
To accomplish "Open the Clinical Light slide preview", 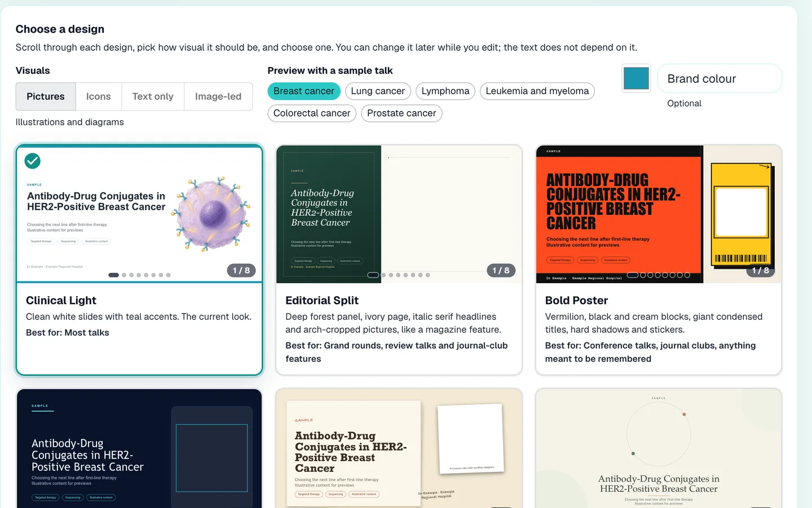I will pos(139,214).
